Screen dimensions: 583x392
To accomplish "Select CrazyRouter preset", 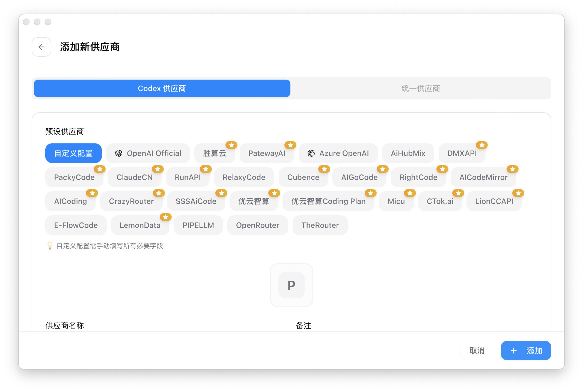I will (x=131, y=201).
